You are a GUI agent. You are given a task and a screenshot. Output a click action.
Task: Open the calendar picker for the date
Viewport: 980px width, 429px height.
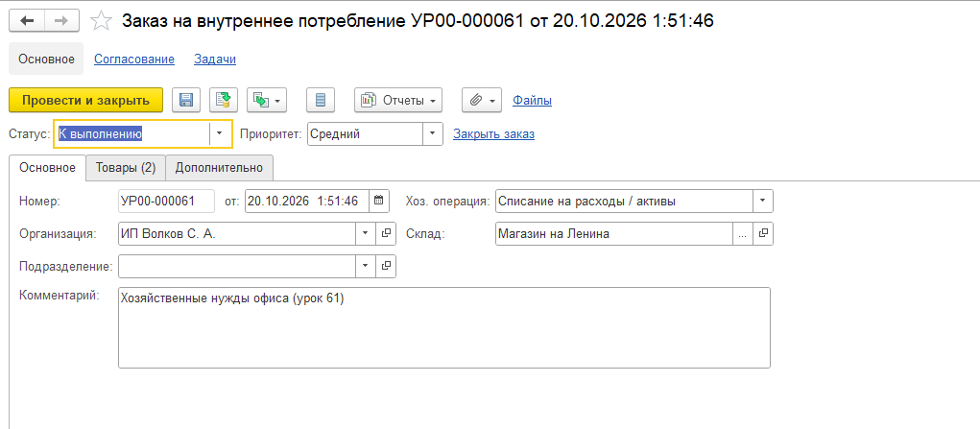(x=379, y=201)
